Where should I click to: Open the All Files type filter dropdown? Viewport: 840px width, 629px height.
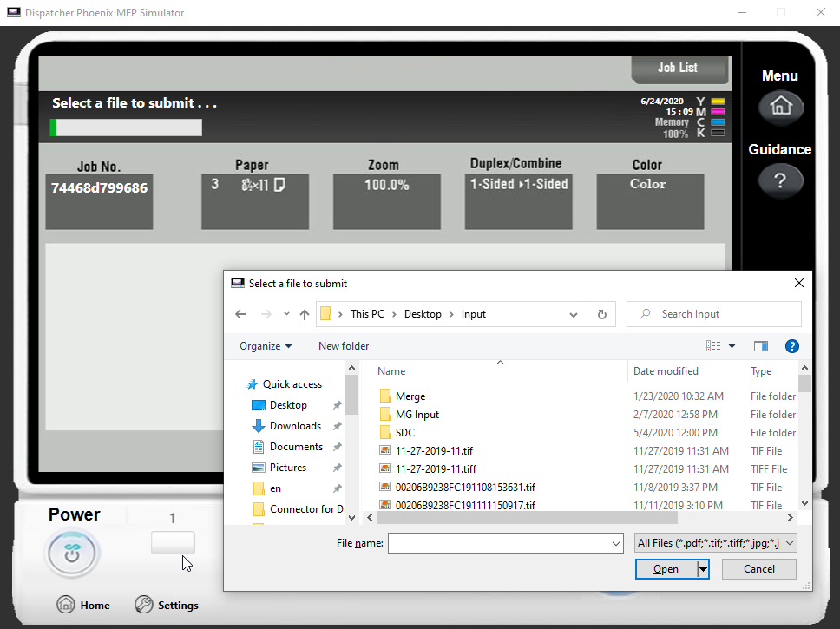tap(715, 543)
